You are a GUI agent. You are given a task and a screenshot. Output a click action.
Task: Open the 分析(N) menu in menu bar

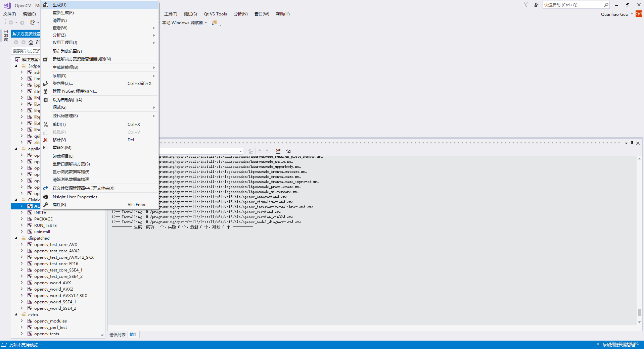[x=240, y=14]
